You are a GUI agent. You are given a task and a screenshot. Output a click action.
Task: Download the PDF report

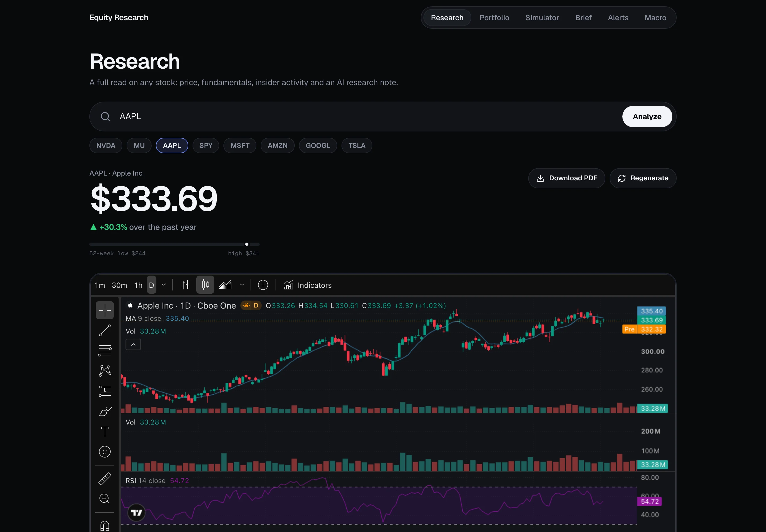coord(566,178)
